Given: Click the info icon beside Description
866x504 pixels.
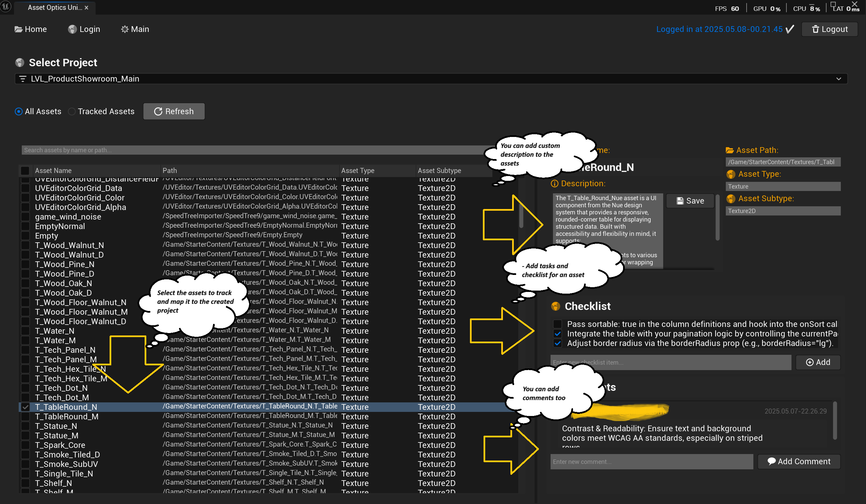Looking at the screenshot, I should tap(555, 183).
